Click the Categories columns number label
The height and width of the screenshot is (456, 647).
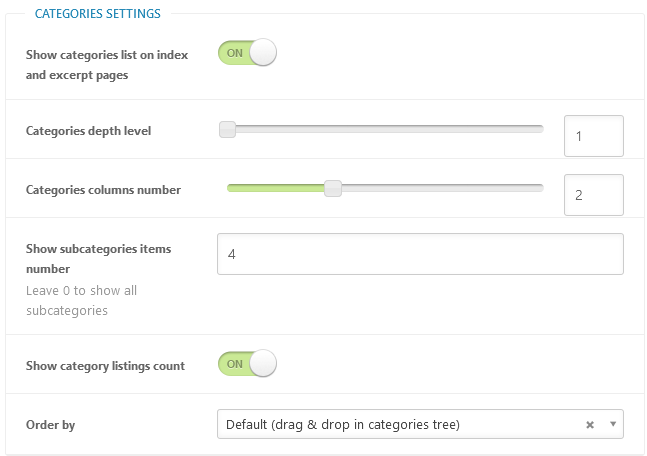[x=103, y=190]
